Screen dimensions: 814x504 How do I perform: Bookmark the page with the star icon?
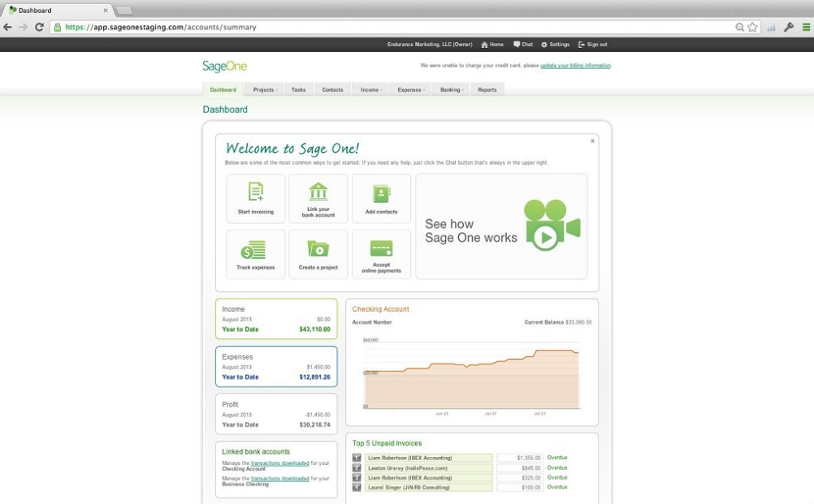point(752,27)
